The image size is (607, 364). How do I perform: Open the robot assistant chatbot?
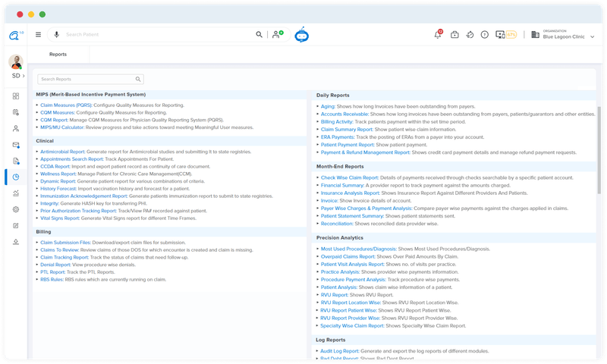coord(301,34)
